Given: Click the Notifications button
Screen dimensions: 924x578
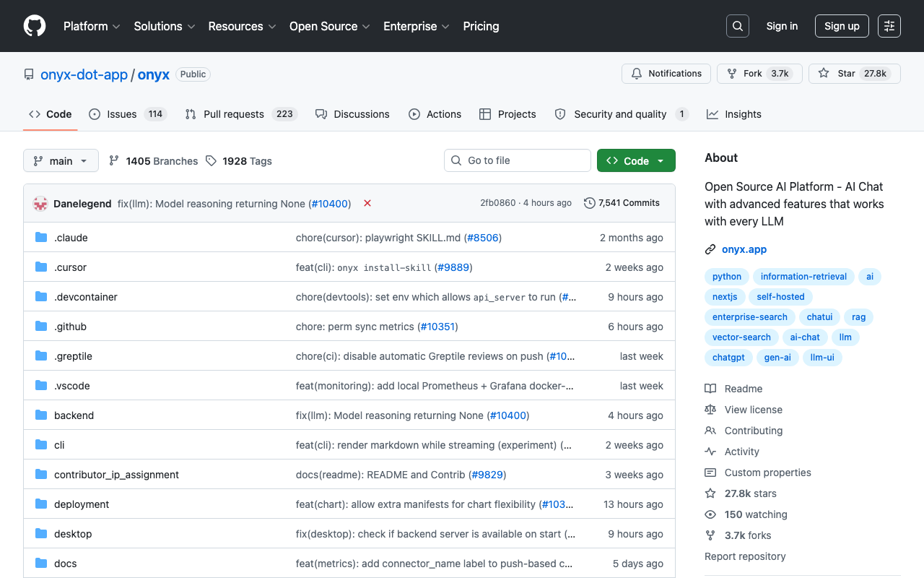Looking at the screenshot, I should click(x=666, y=74).
